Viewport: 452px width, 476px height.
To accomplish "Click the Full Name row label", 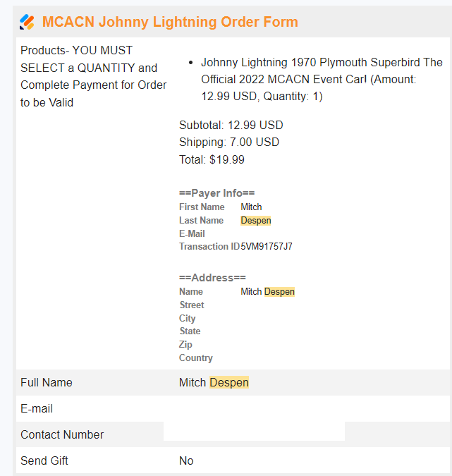I will click(x=47, y=382).
